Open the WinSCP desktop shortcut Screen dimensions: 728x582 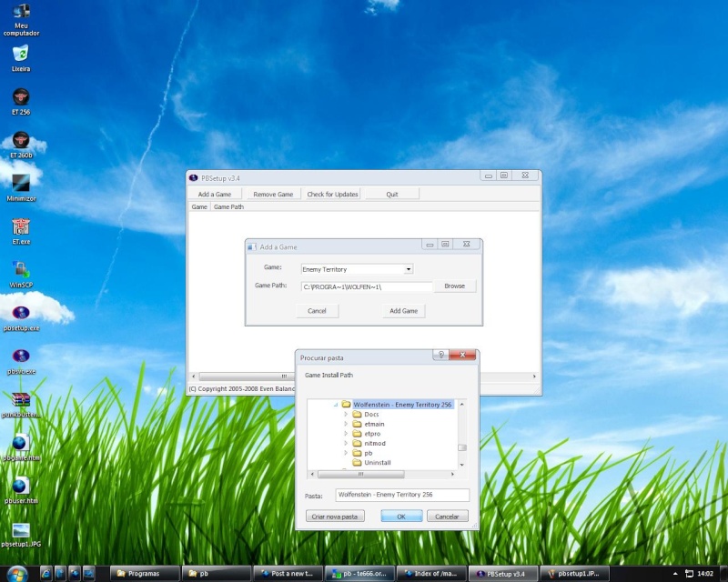[21, 275]
